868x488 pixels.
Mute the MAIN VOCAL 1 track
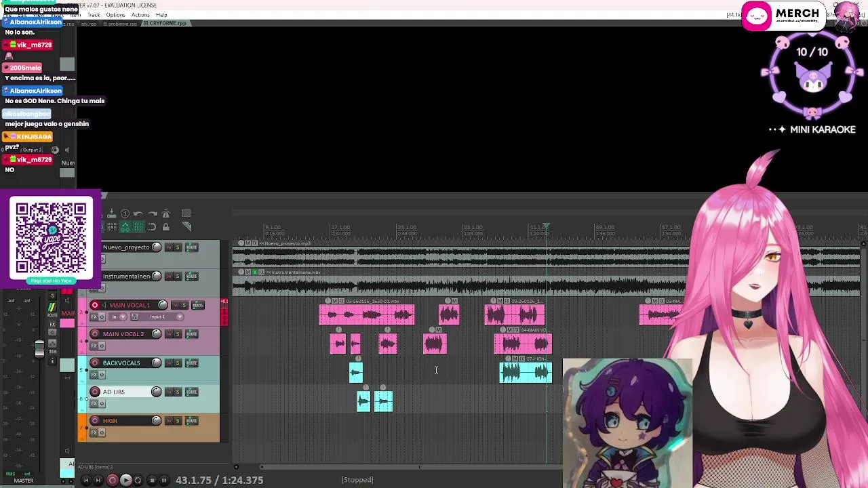(176, 305)
